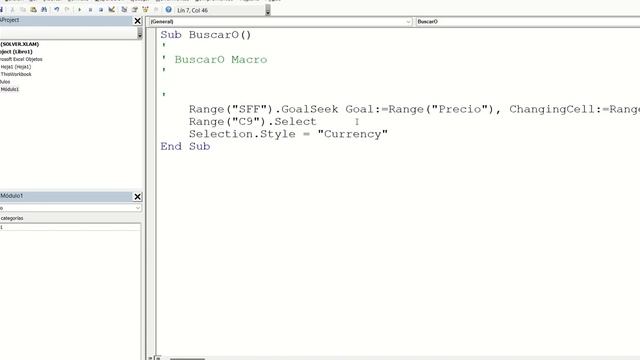Click the 'Lin 7, Col 46' position indicator
640x360 pixels.
[192, 11]
